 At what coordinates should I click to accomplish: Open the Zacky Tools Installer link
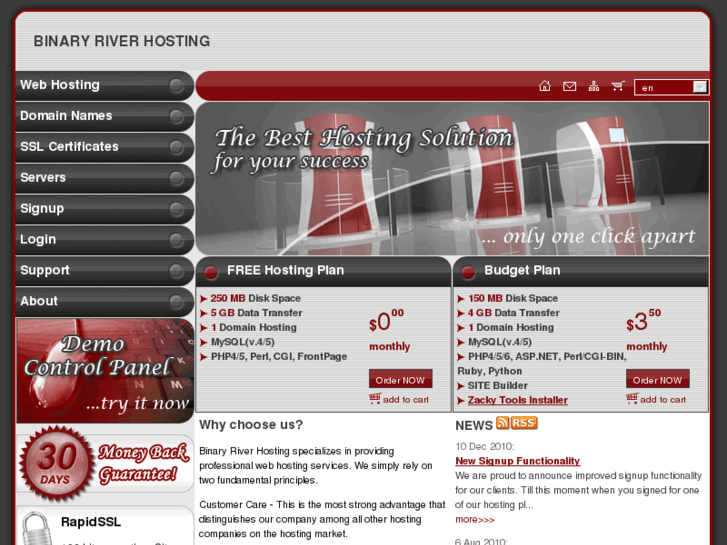pyautogui.click(x=517, y=400)
